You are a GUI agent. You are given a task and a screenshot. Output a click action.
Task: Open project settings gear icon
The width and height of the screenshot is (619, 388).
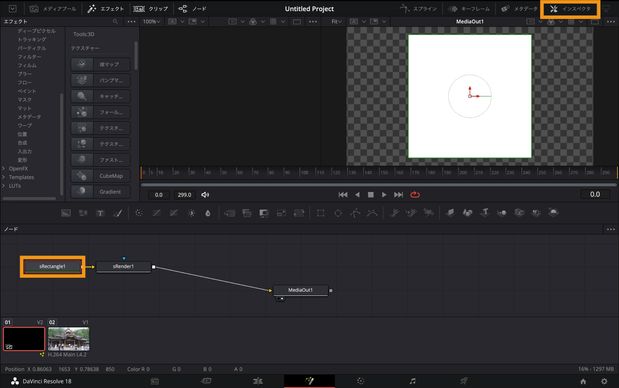coord(604,381)
